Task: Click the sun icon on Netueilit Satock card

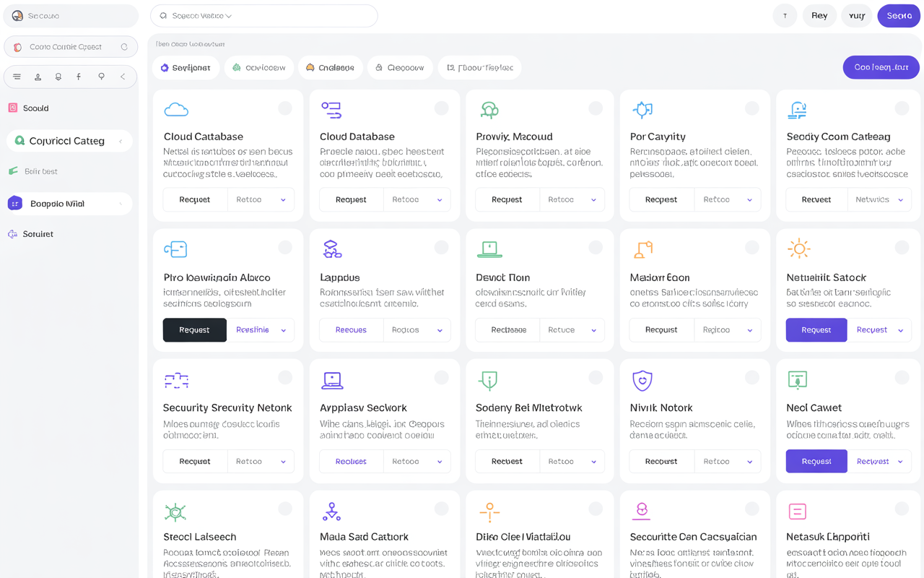Action: point(799,248)
